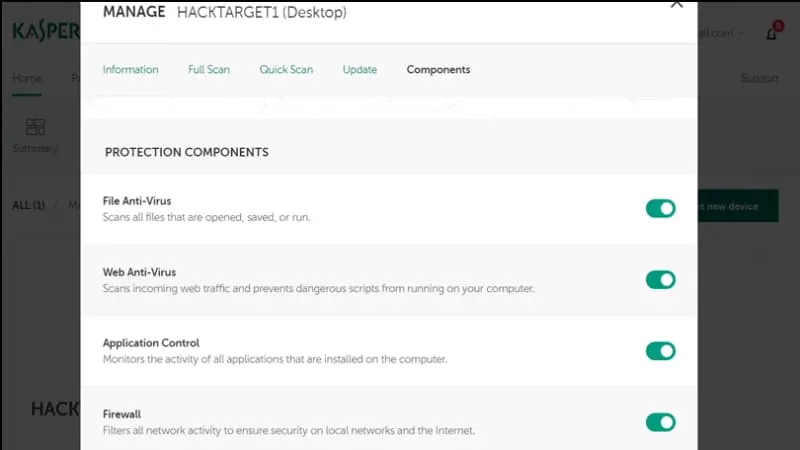Open notifications bell in background page
800x450 pixels.
(771, 34)
